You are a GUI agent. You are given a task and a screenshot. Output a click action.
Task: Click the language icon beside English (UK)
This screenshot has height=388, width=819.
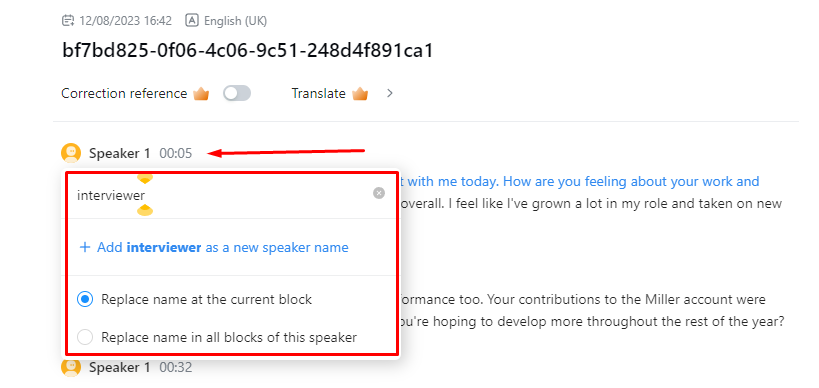(192, 21)
